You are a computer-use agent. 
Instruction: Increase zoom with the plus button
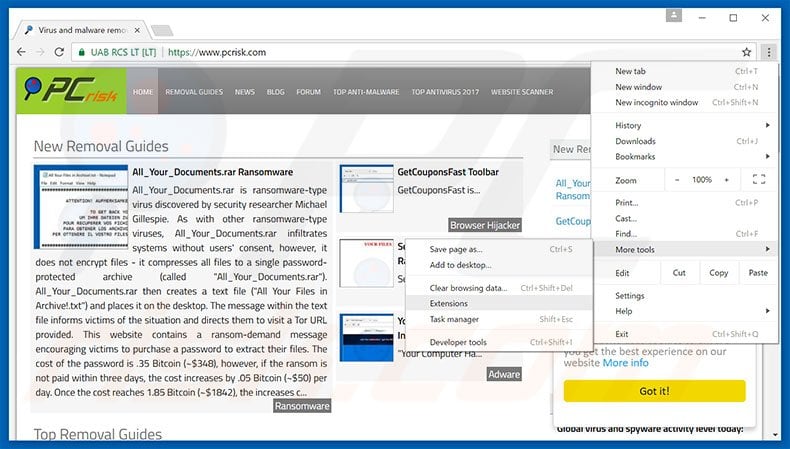pos(727,180)
